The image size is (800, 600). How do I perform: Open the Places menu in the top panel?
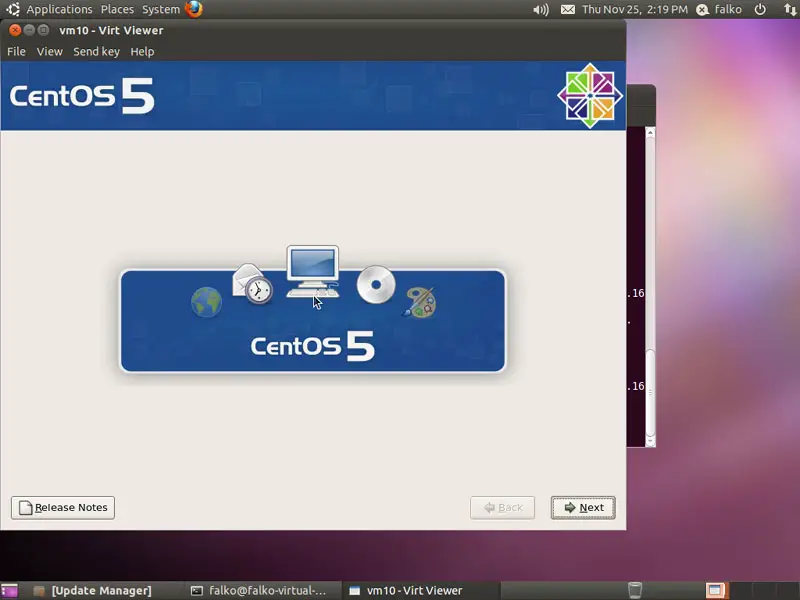coord(117,9)
